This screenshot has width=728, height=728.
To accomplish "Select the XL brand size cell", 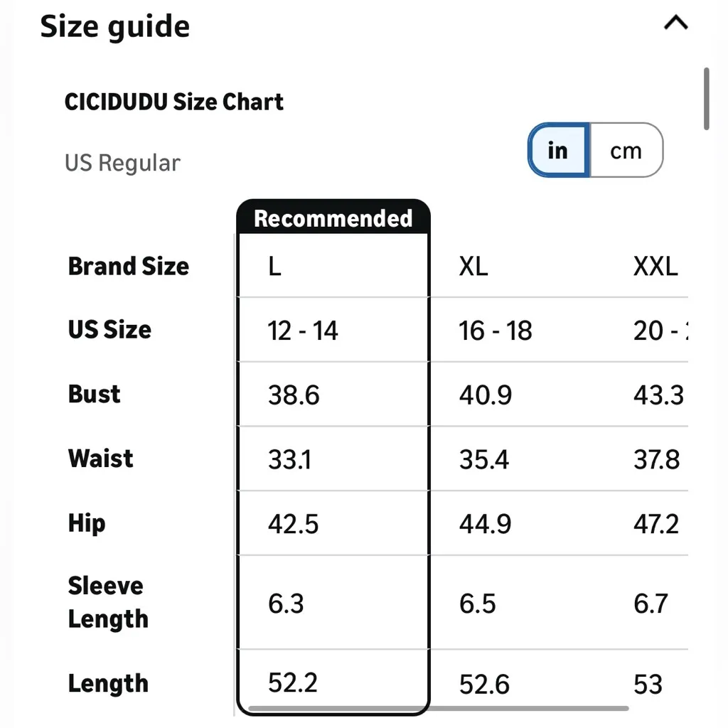I will coord(473,267).
